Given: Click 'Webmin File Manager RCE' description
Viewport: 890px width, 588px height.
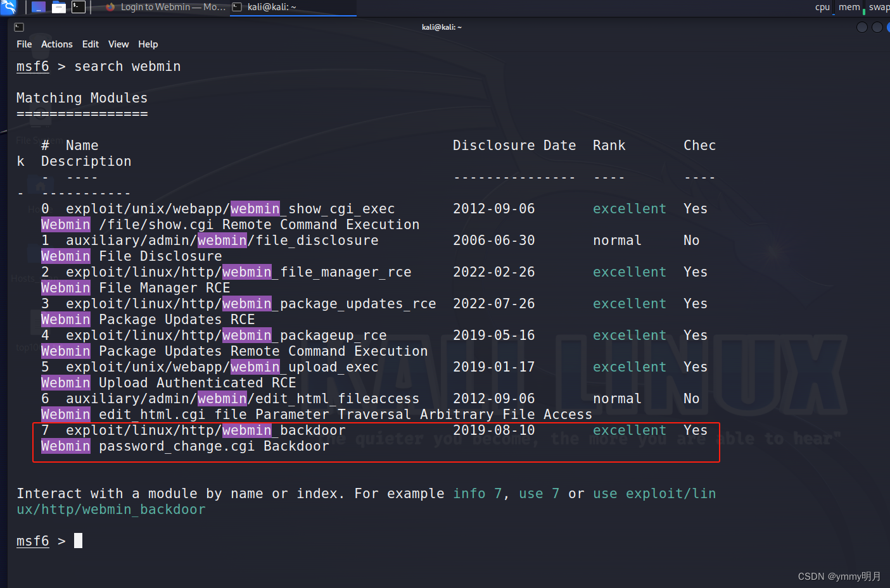Looking at the screenshot, I should pos(136,288).
